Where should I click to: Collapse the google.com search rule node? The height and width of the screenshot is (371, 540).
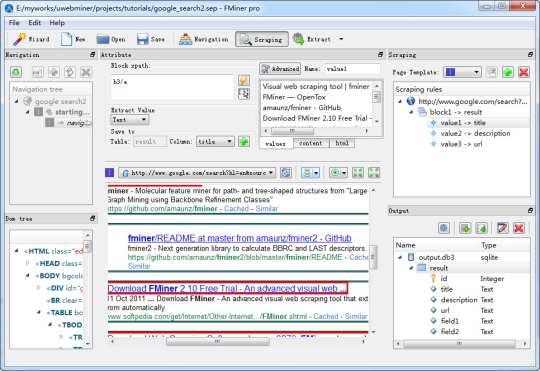click(400, 101)
